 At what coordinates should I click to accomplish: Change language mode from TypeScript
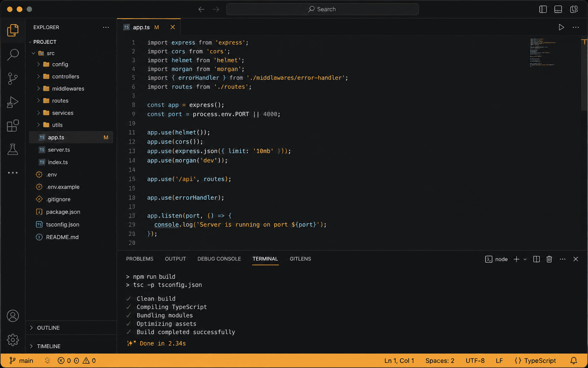535,361
